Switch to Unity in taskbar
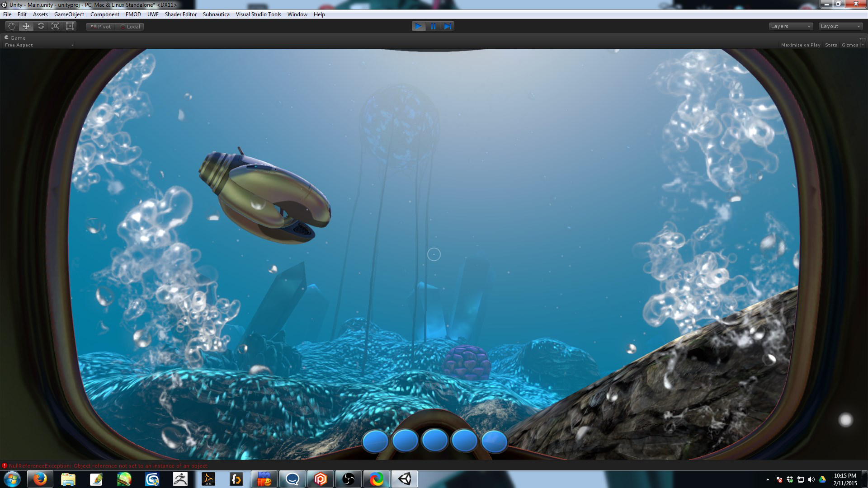The image size is (868, 488). [405, 479]
